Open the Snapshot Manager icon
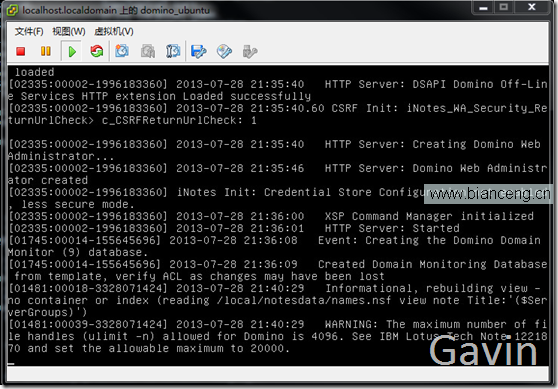Image resolution: width=558 pixels, height=389 pixels. 173,51
